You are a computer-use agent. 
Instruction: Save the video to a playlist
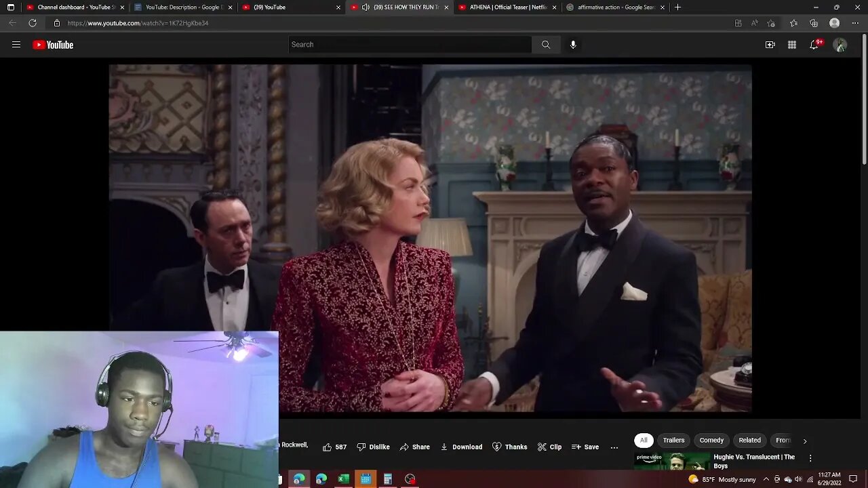[585, 447]
